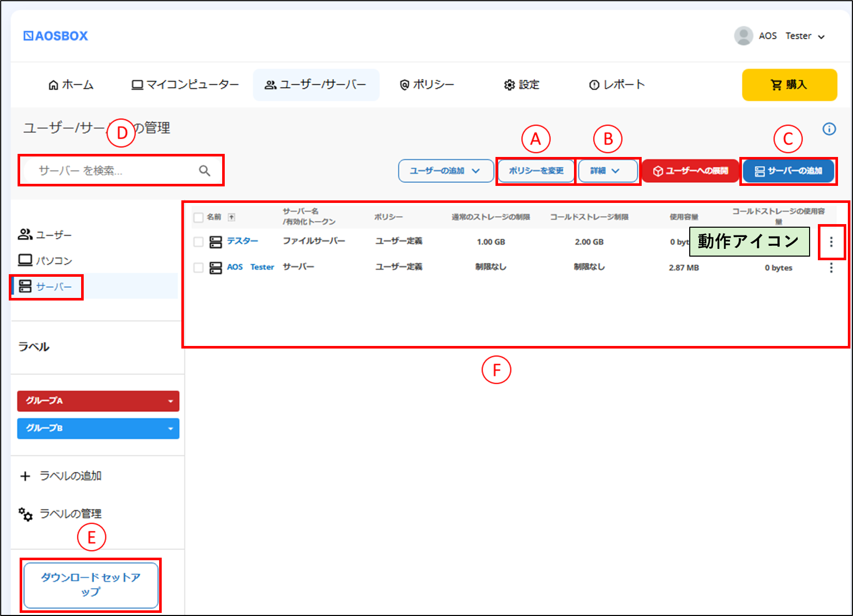
Task: Select パソコン in the left sidebar
Action: [45, 260]
